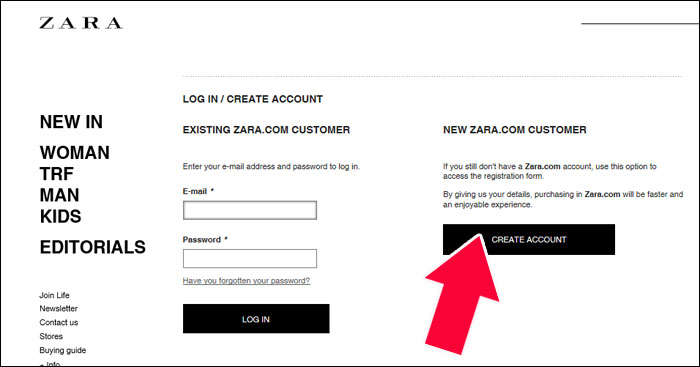700x367 pixels.
Task: Go to the TRF category
Action: tap(57, 174)
